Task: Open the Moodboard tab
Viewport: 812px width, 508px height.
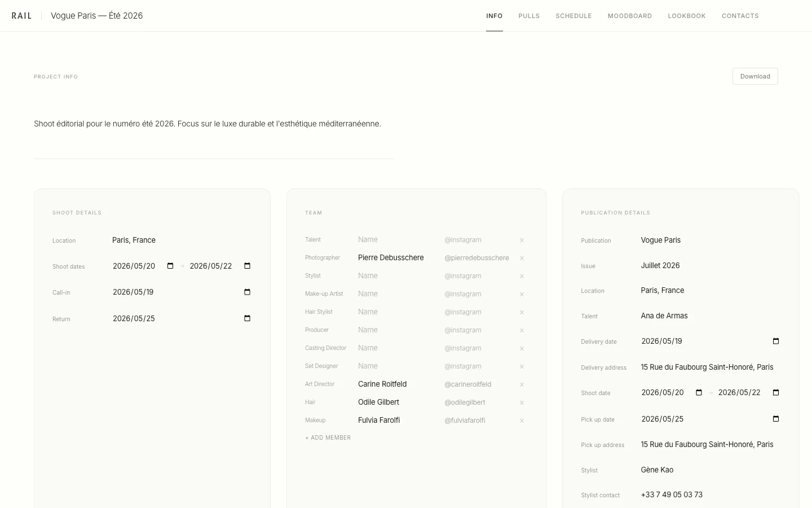Action: 630,16
